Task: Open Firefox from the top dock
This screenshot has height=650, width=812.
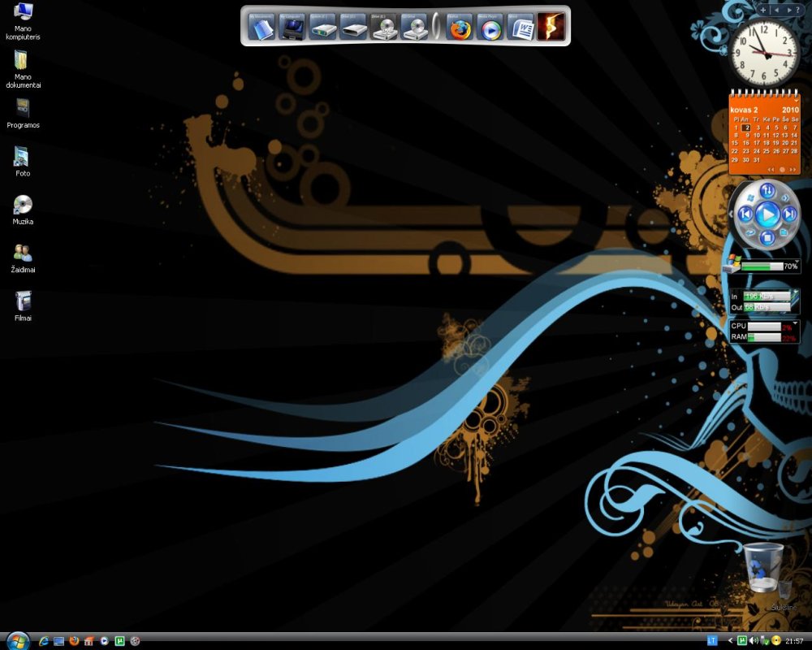Action: [460, 28]
